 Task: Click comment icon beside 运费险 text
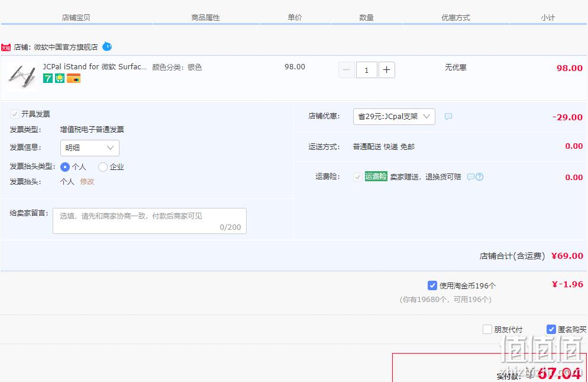point(471,176)
